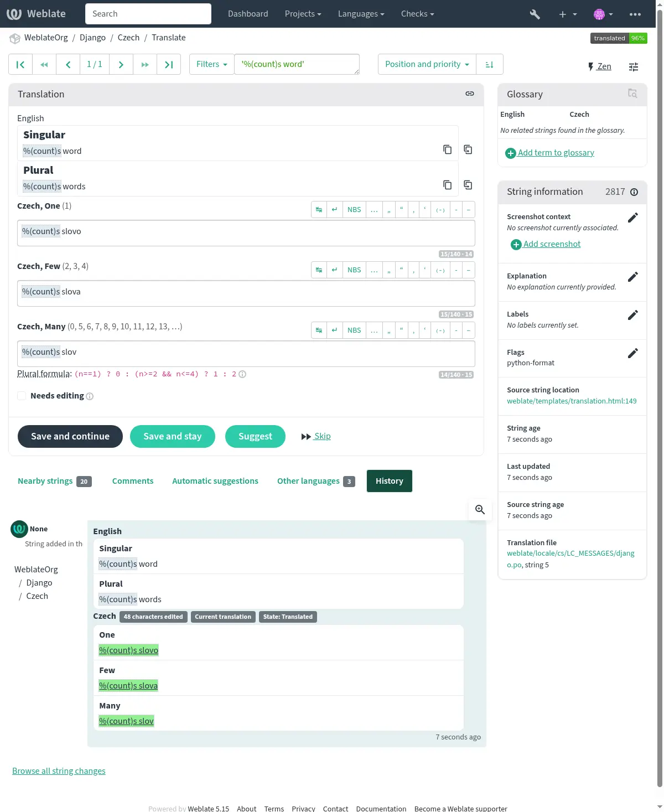This screenshot has height=812, width=664.
Task: Open glossary search icon
Action: point(632,94)
